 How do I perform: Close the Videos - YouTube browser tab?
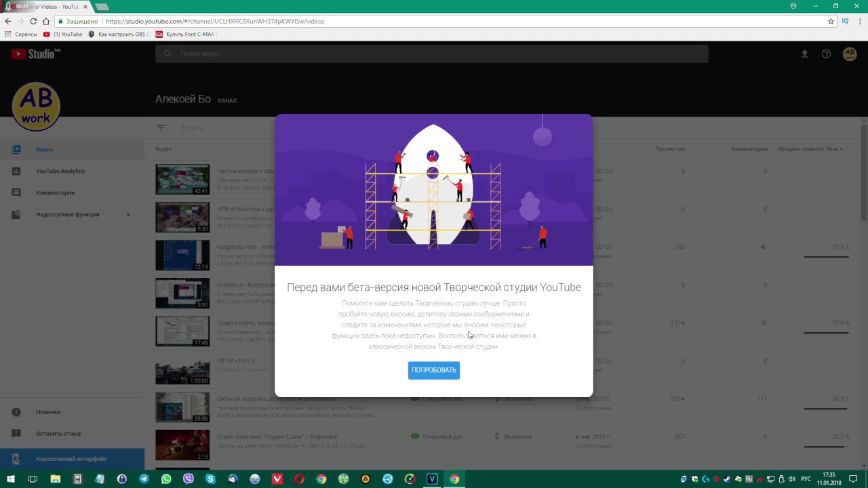85,6
